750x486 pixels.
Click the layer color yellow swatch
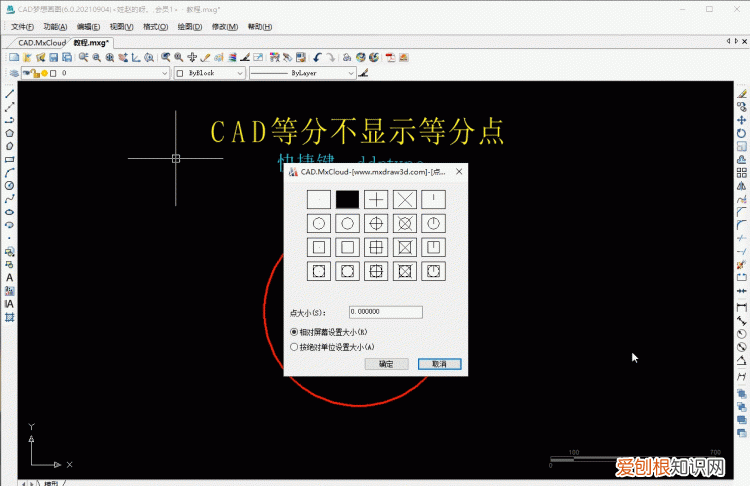(x=44, y=73)
